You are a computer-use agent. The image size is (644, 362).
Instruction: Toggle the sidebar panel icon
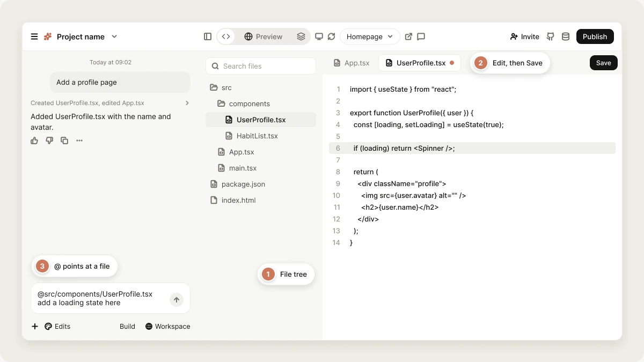tap(208, 36)
